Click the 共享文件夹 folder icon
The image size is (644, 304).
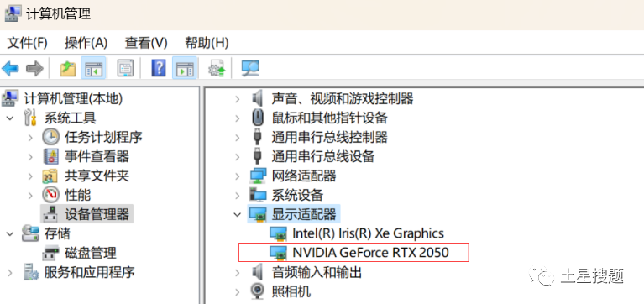[51, 176]
